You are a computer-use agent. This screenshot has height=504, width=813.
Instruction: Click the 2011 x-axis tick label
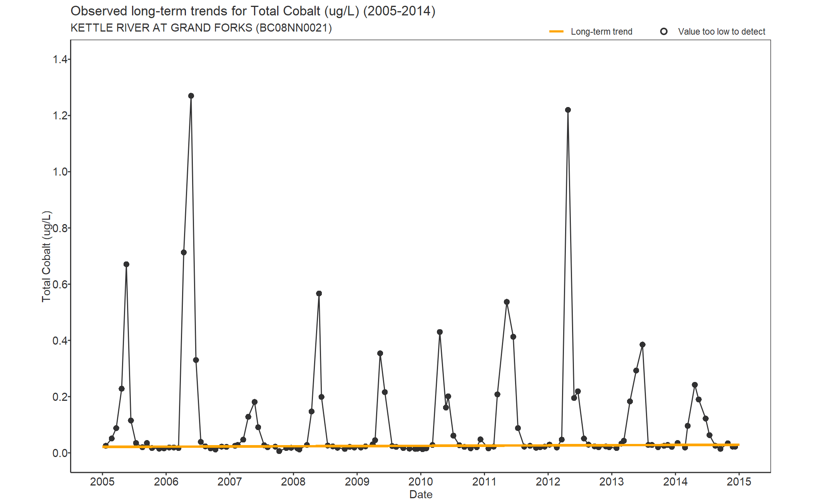point(484,481)
